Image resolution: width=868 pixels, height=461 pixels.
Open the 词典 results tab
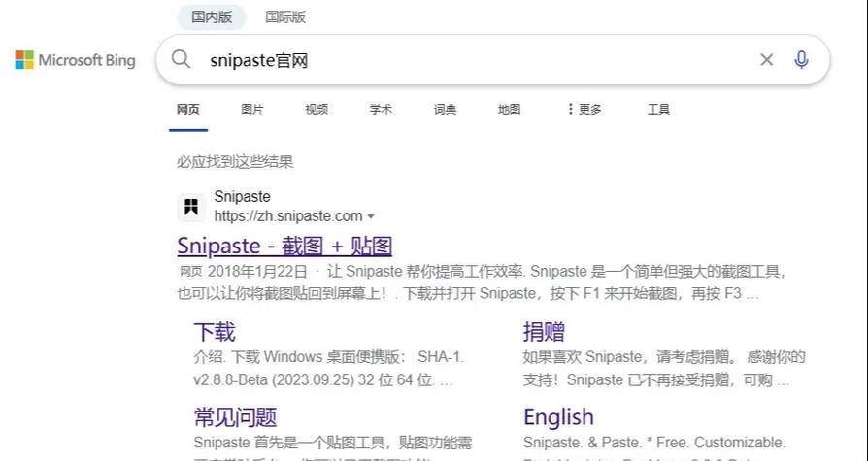pyautogui.click(x=445, y=110)
